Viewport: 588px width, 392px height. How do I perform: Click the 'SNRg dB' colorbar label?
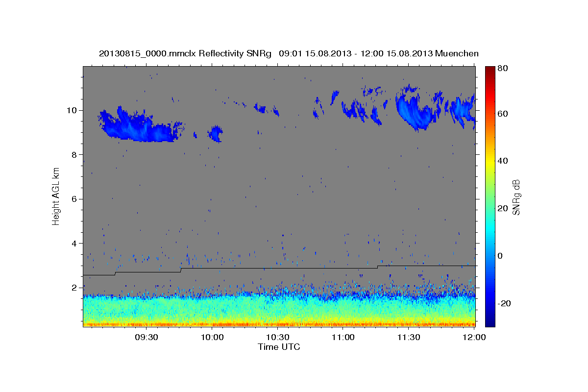pos(516,197)
